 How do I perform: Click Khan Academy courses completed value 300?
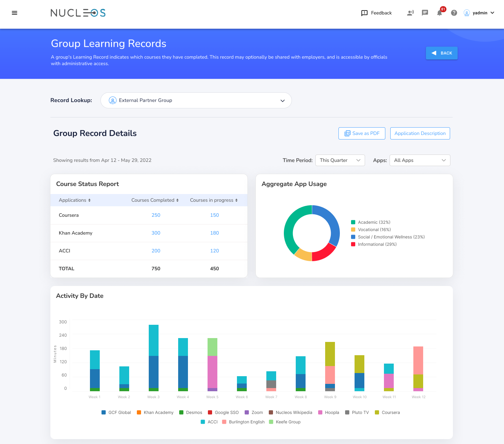click(x=156, y=233)
